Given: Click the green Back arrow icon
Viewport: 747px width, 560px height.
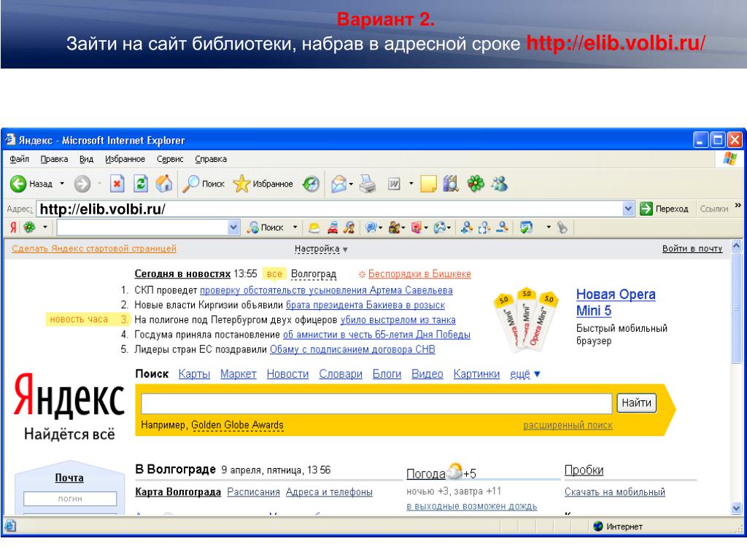Looking at the screenshot, I should pos(18,184).
